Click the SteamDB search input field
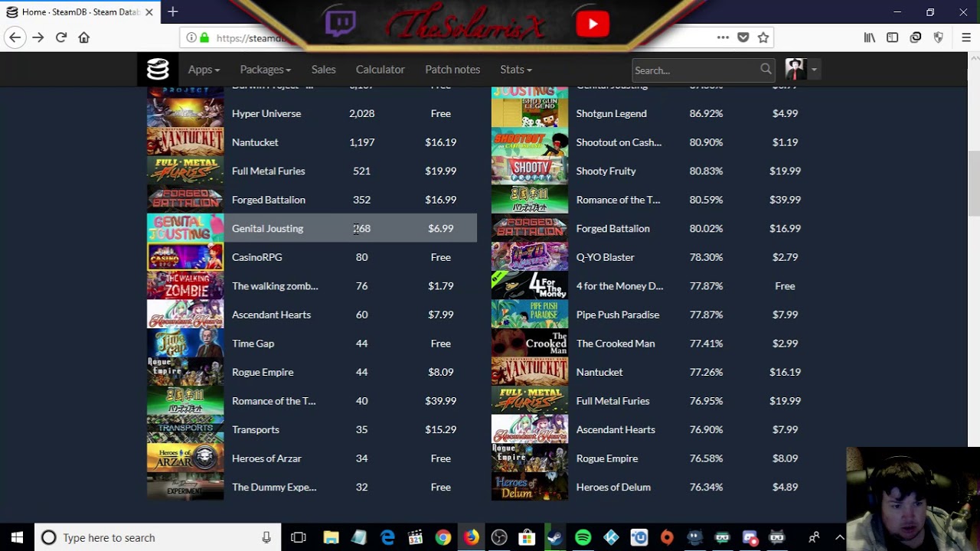 [695, 70]
